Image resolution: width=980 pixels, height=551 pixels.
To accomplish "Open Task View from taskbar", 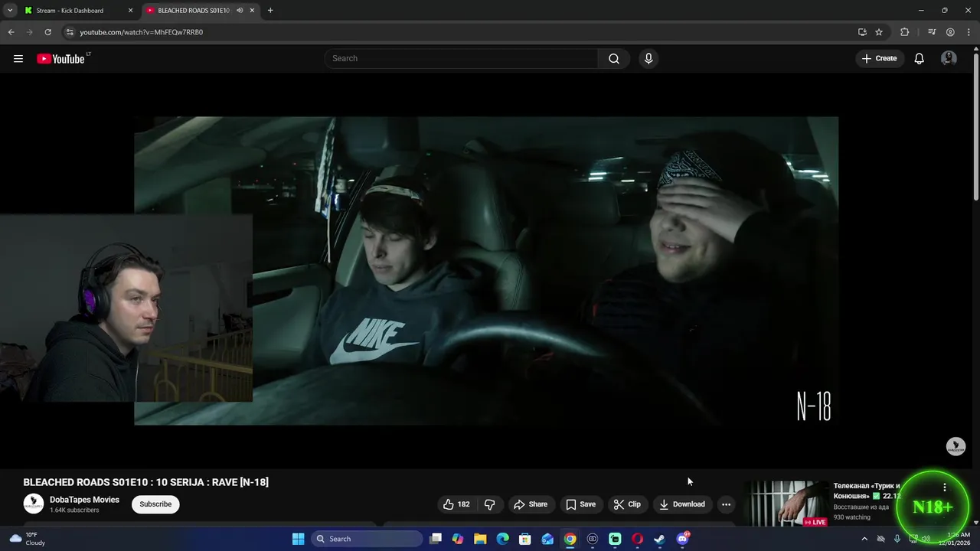I will point(436,539).
